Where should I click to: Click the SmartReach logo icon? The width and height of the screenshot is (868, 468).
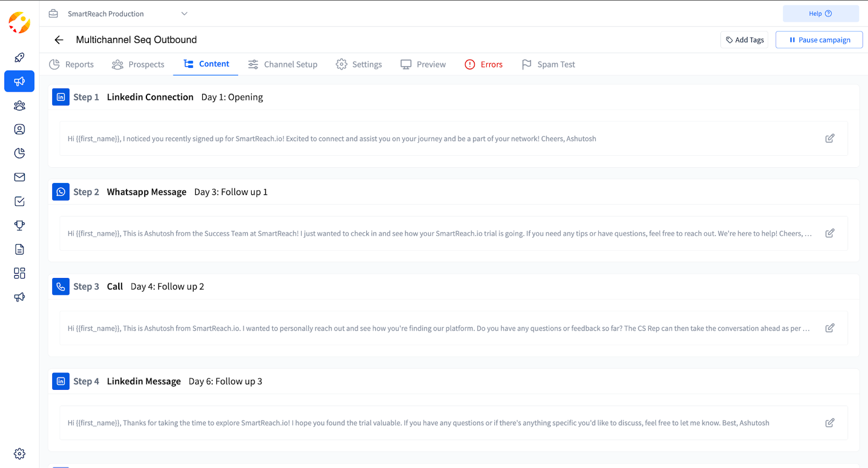pyautogui.click(x=20, y=22)
